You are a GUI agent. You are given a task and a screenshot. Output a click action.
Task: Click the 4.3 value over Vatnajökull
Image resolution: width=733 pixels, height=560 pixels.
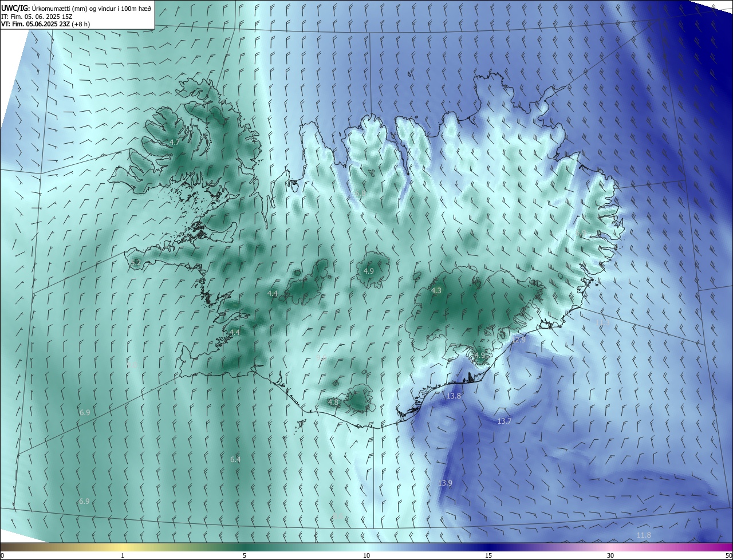coord(436,291)
